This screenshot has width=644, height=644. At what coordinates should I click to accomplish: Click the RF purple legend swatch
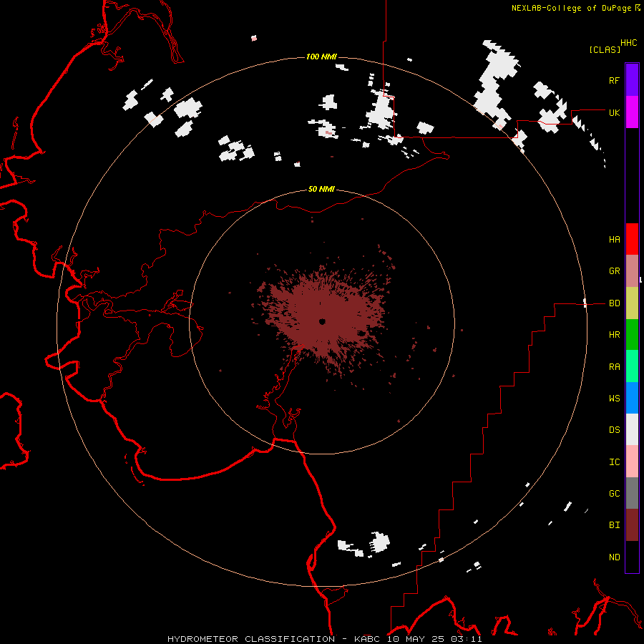[632, 80]
